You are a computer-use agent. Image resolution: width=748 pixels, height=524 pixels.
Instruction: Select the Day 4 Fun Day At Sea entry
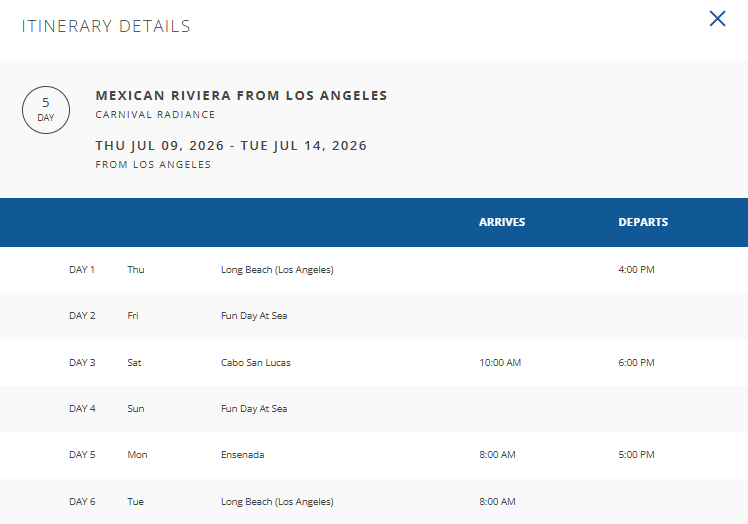[254, 409]
